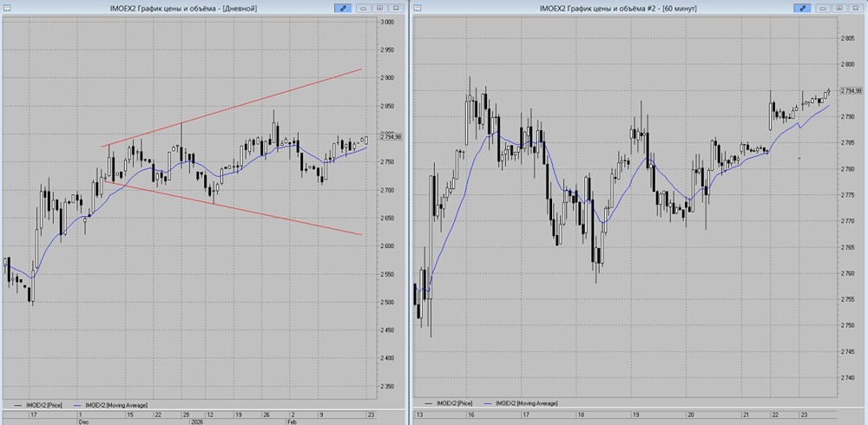Click the 2 794,98 current price label on the daily chart
This screenshot has width=868, height=425.
tap(392, 135)
